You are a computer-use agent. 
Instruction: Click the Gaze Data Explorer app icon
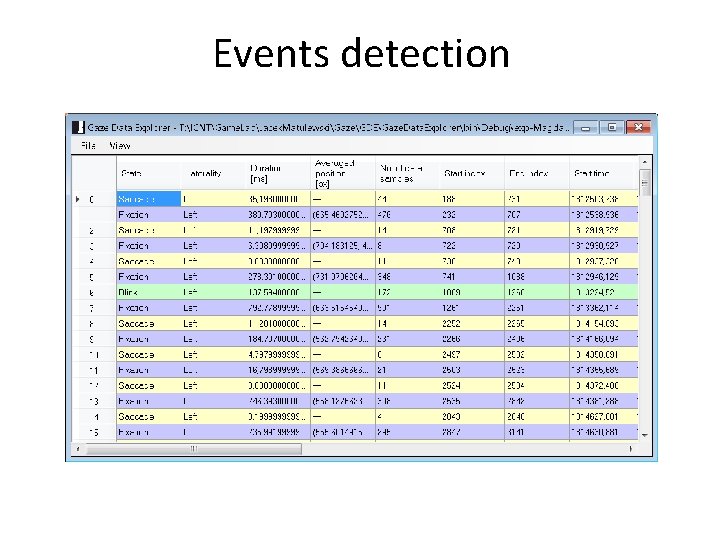[79, 127]
